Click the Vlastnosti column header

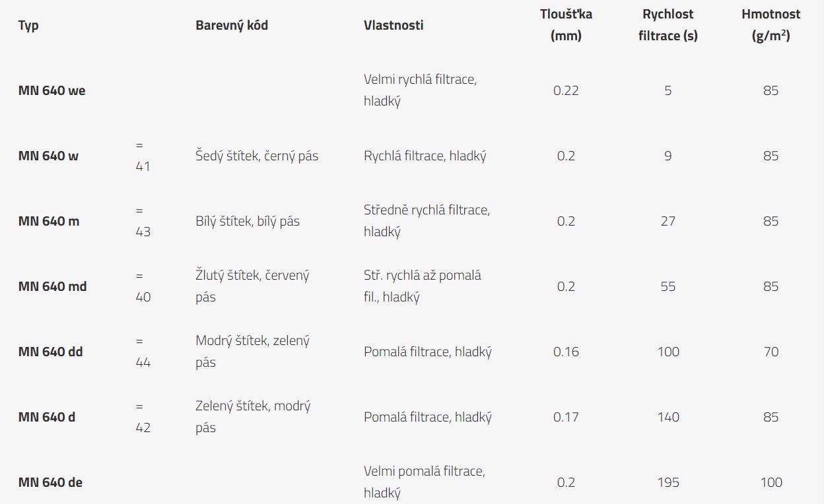[x=394, y=25]
